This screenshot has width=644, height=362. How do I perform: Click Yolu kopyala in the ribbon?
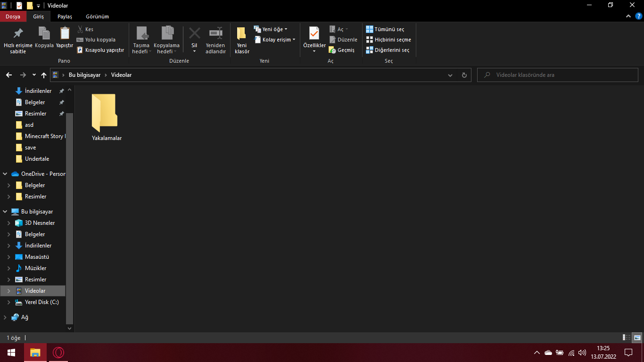click(x=96, y=40)
